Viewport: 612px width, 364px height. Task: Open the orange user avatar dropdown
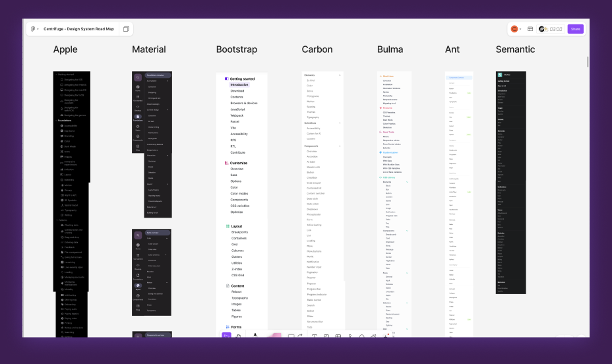[516, 29]
